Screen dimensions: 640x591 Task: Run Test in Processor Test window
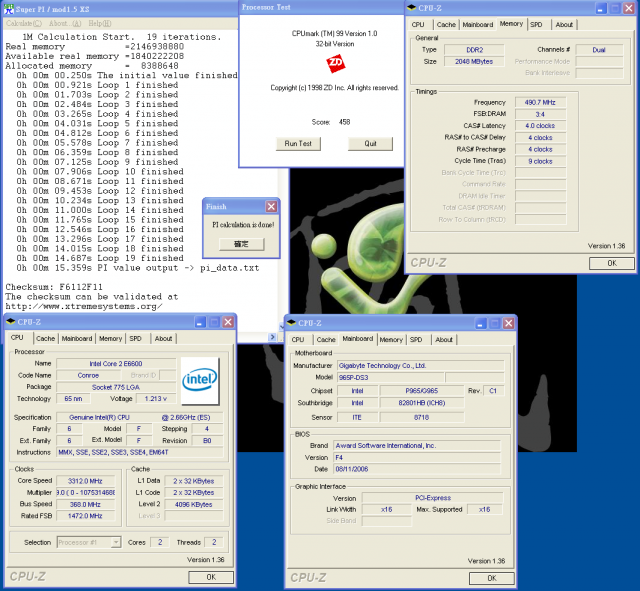point(298,144)
